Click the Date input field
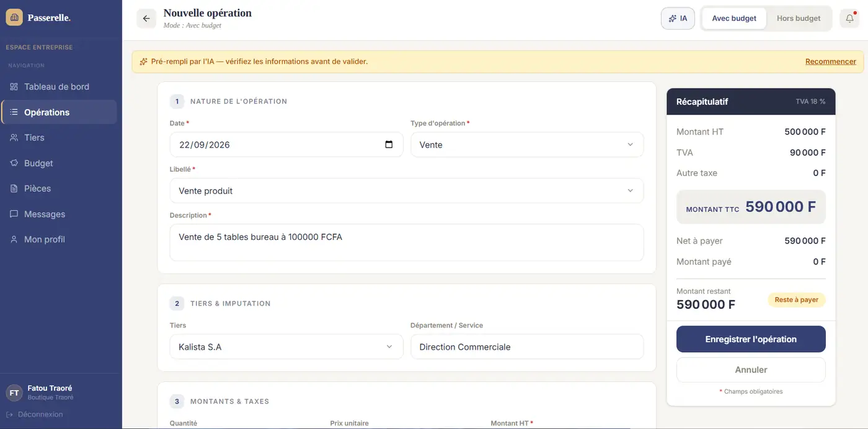This screenshot has height=429, width=868. 286,144
